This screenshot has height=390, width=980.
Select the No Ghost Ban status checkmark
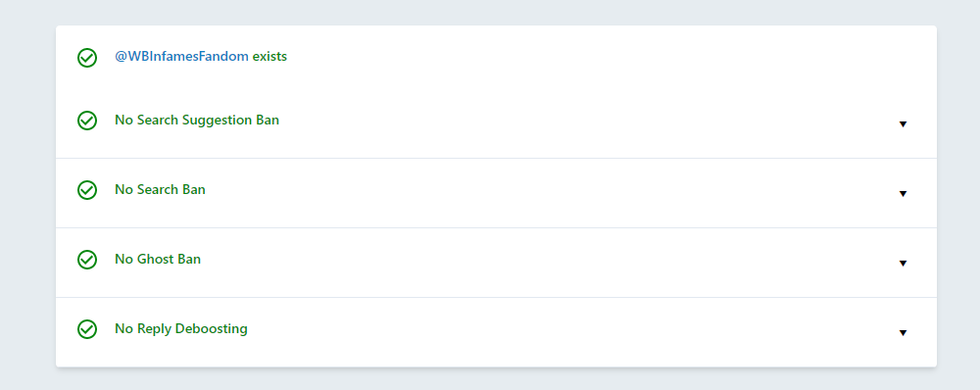(x=87, y=260)
